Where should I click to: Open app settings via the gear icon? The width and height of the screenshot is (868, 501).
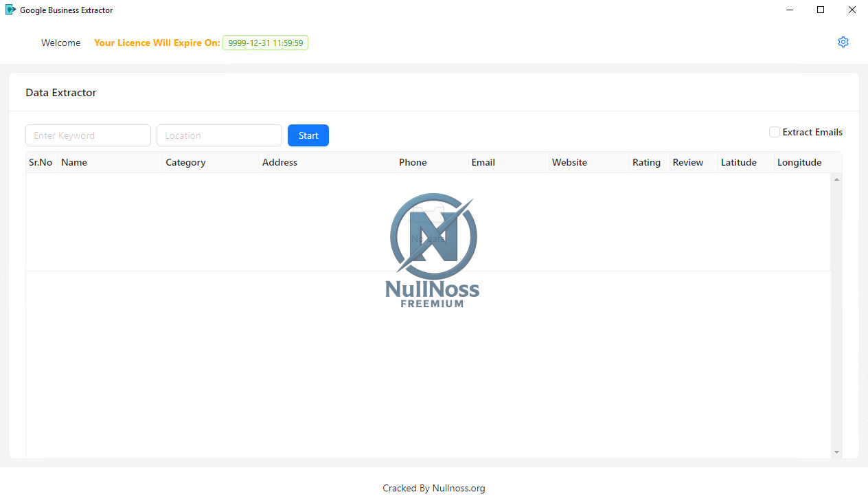pyautogui.click(x=843, y=42)
